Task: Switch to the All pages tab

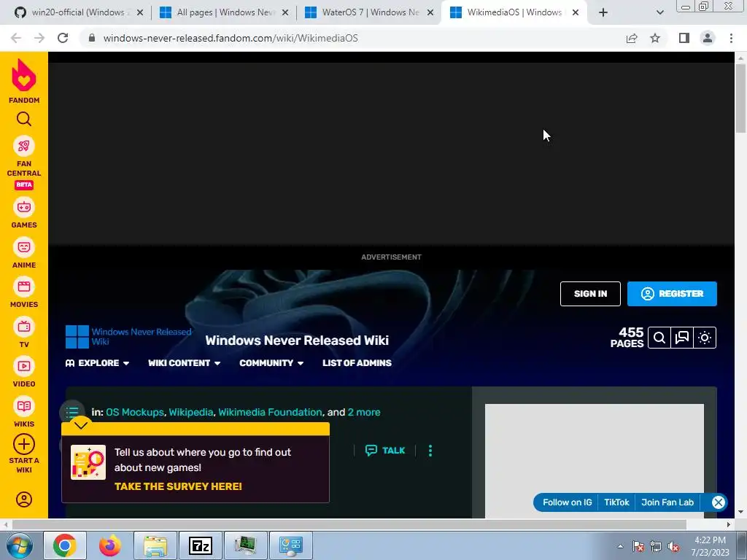Action: (x=223, y=12)
